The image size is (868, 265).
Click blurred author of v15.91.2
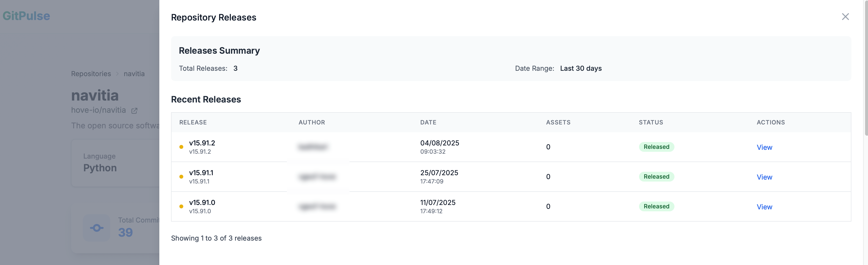313,147
